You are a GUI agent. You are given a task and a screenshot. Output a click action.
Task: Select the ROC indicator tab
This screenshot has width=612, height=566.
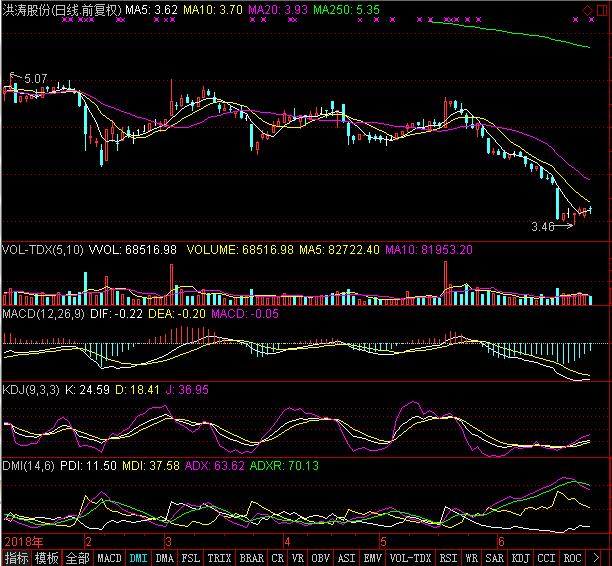[572, 558]
